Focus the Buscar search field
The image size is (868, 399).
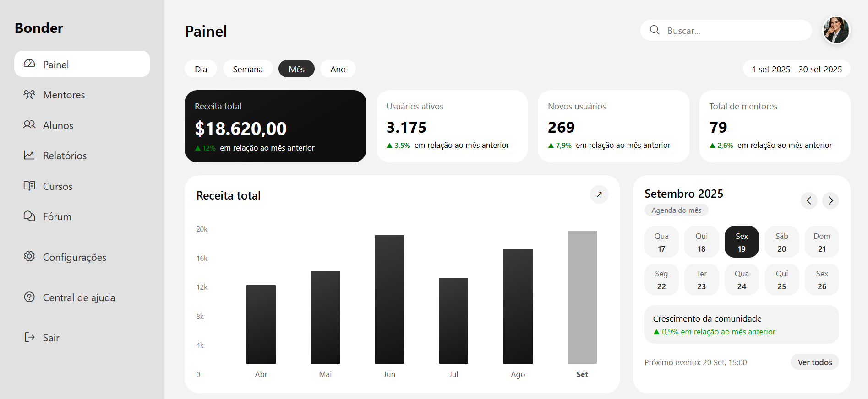tap(733, 31)
